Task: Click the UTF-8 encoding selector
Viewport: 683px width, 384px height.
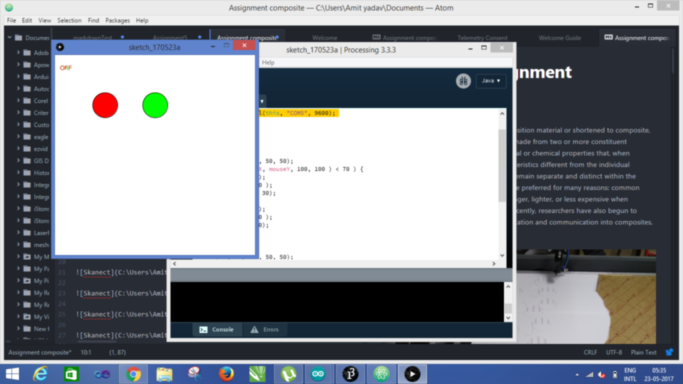Action: pos(614,352)
